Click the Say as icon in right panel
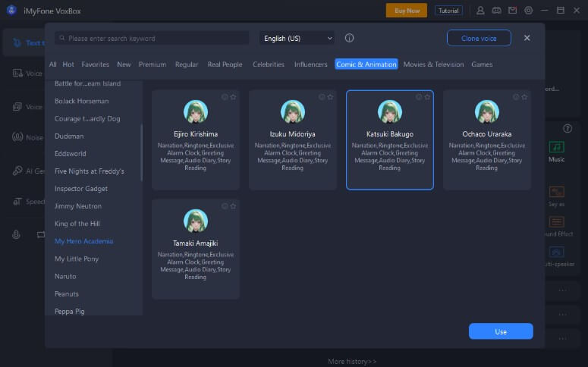 [x=556, y=192]
